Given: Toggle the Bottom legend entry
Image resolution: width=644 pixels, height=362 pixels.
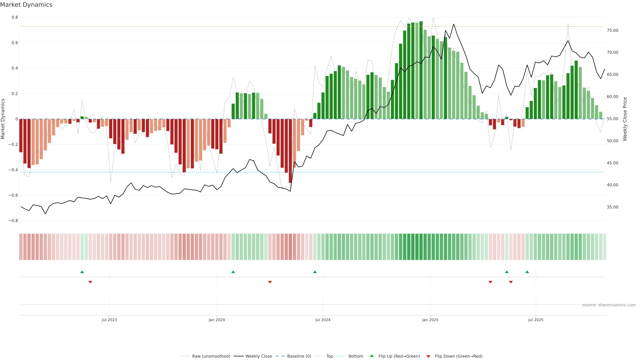Looking at the screenshot, I should click(x=356, y=356).
